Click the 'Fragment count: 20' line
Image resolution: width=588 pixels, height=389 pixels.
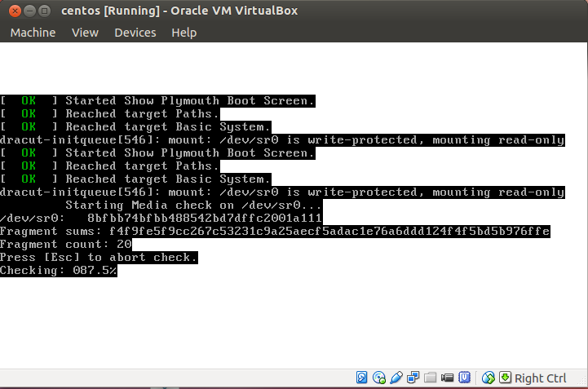(x=66, y=244)
